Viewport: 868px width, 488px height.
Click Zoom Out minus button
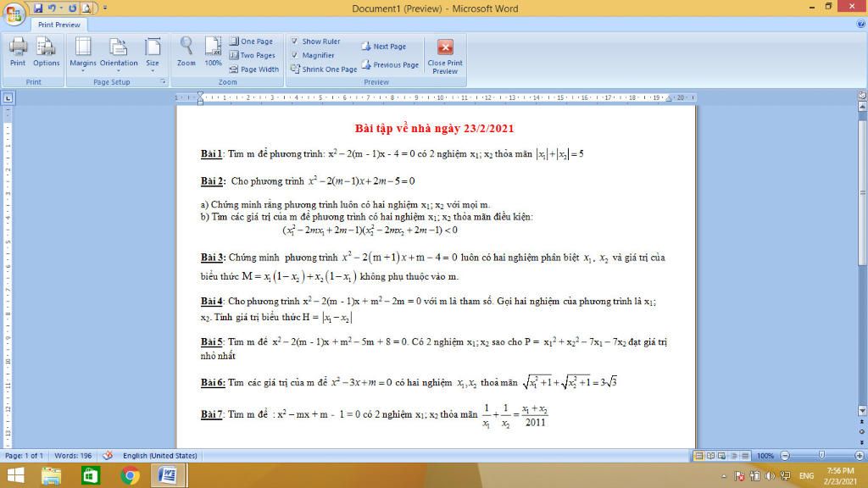(x=785, y=456)
